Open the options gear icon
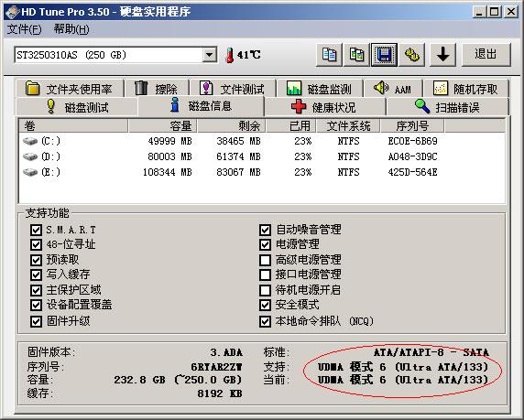This screenshot has width=524, height=420. pos(412,54)
